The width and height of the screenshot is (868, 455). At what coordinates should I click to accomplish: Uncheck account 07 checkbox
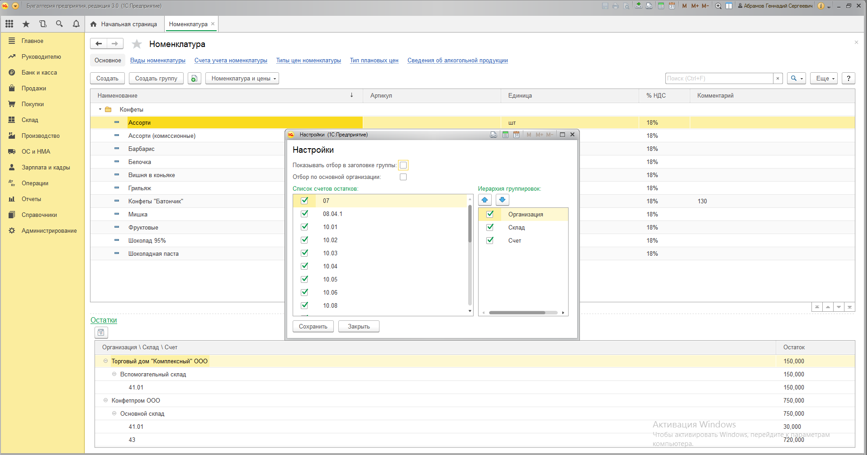tap(304, 201)
